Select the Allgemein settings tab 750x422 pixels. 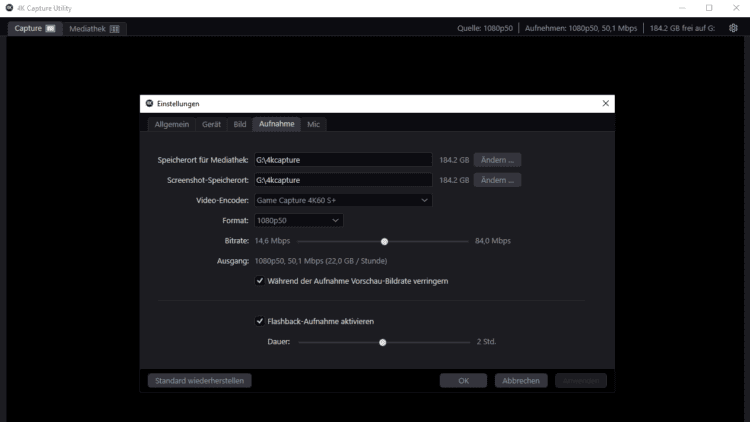coord(171,124)
